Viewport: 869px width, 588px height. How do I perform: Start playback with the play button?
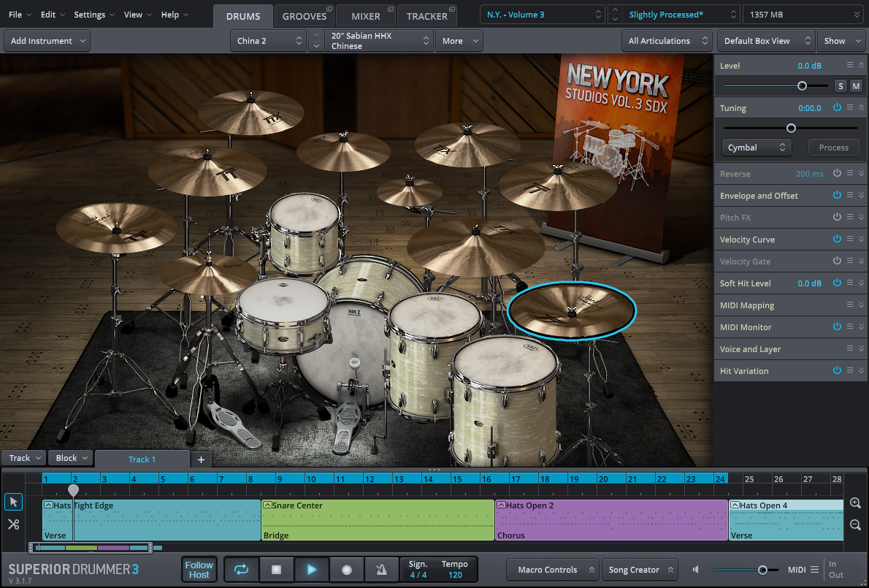point(312,570)
